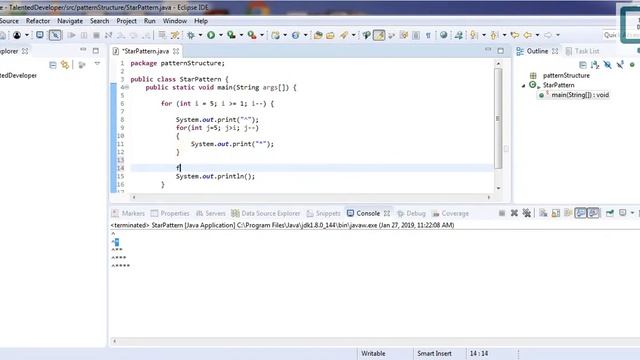Select patternStructure package in Outline
This screenshot has width=640, height=360.
click(566, 76)
